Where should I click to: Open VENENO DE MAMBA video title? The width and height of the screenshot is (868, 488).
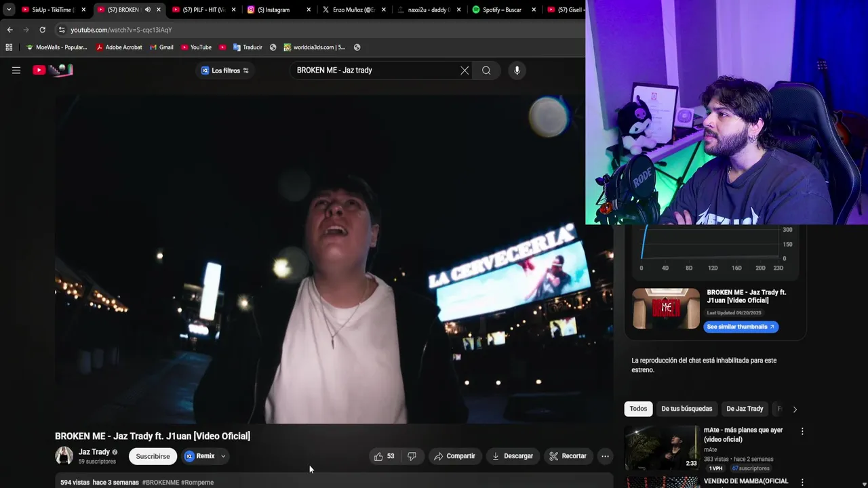[x=746, y=481]
